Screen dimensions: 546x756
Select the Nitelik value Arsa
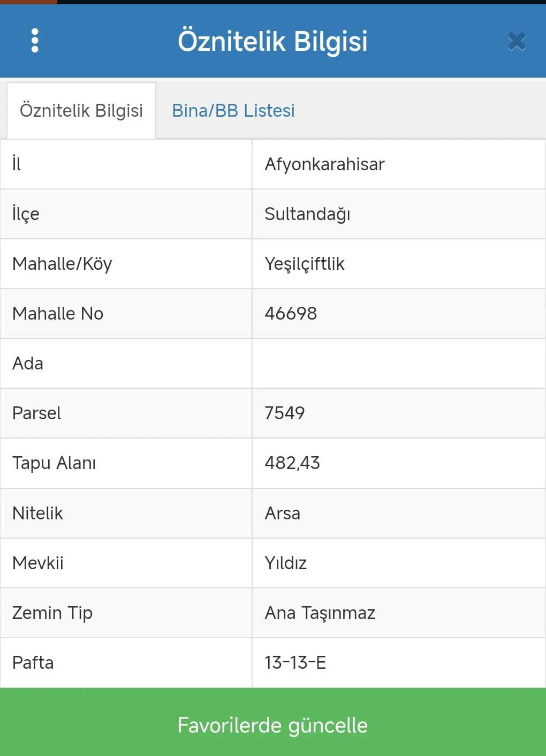click(x=283, y=513)
